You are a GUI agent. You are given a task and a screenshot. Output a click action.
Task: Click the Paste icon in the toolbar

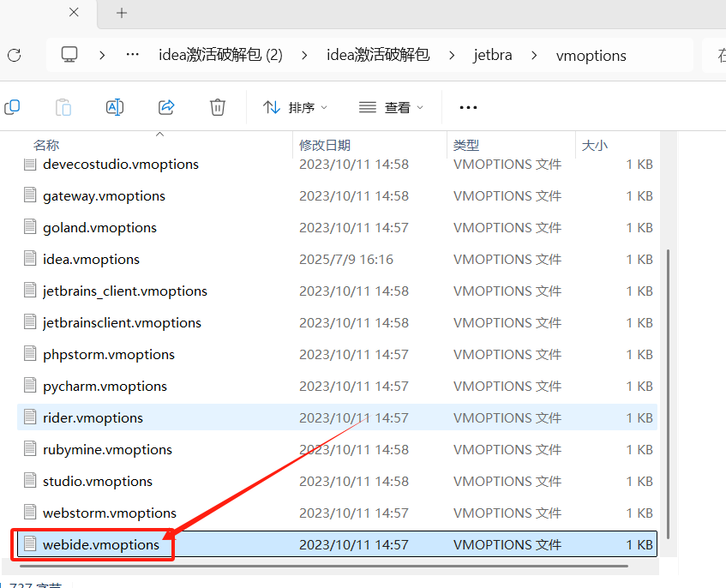[63, 106]
